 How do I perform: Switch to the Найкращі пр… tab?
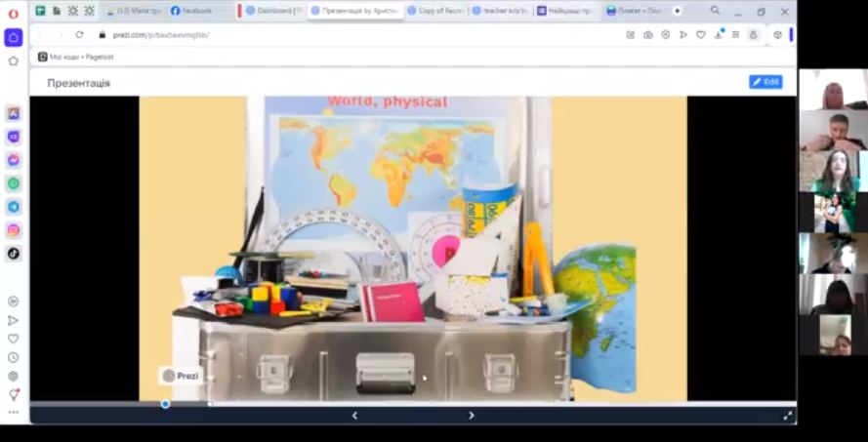(x=567, y=11)
